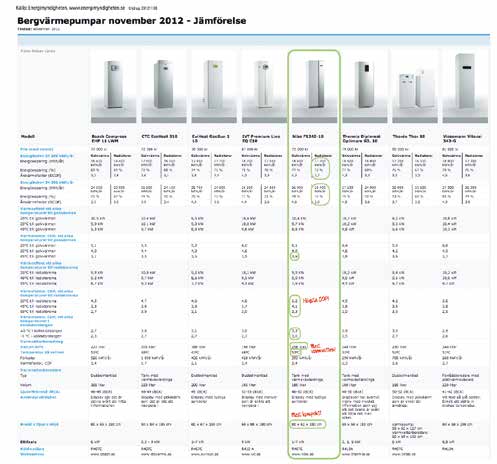This screenshot has width=497, height=464.
Task: Open the Varmvattenberedare section link
Action: [41, 370]
